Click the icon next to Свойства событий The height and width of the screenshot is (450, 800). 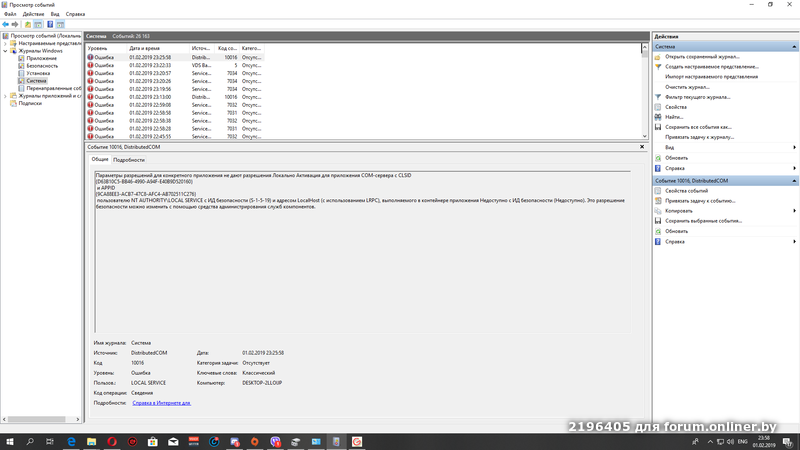point(658,191)
